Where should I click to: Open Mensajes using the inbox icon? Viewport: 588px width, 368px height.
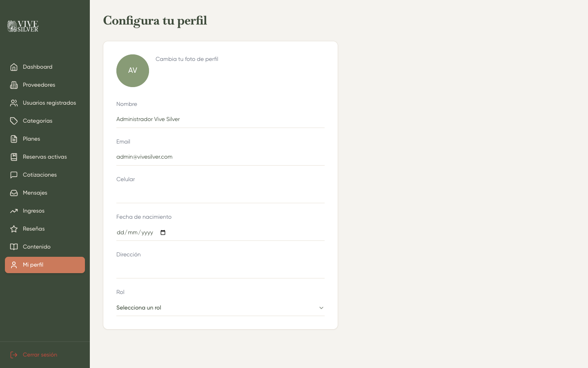(x=13, y=193)
